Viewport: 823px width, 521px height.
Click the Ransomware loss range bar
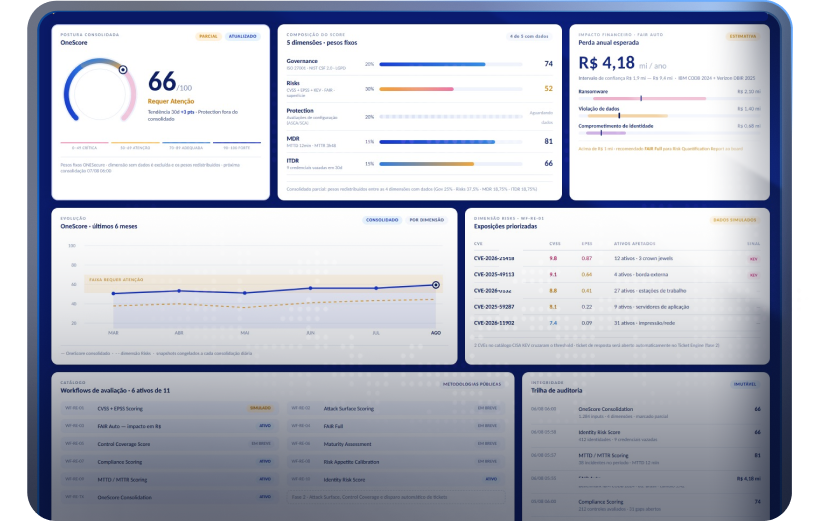pos(649,98)
